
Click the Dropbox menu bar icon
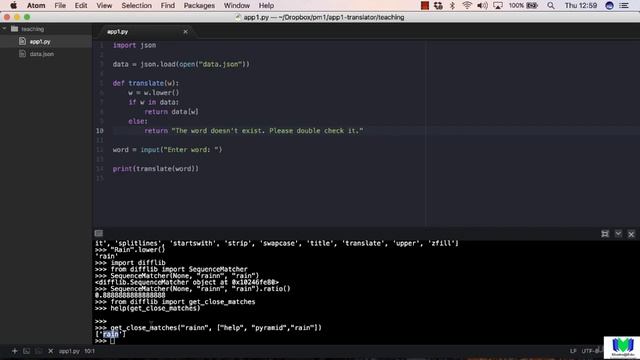click(x=438, y=5)
